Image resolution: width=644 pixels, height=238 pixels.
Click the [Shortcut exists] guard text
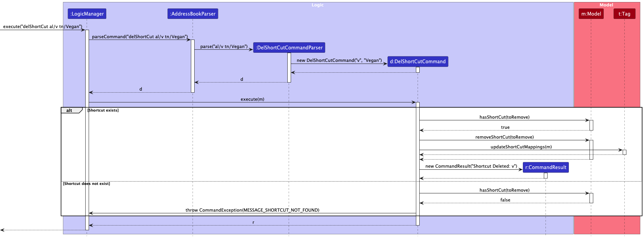(x=103, y=110)
